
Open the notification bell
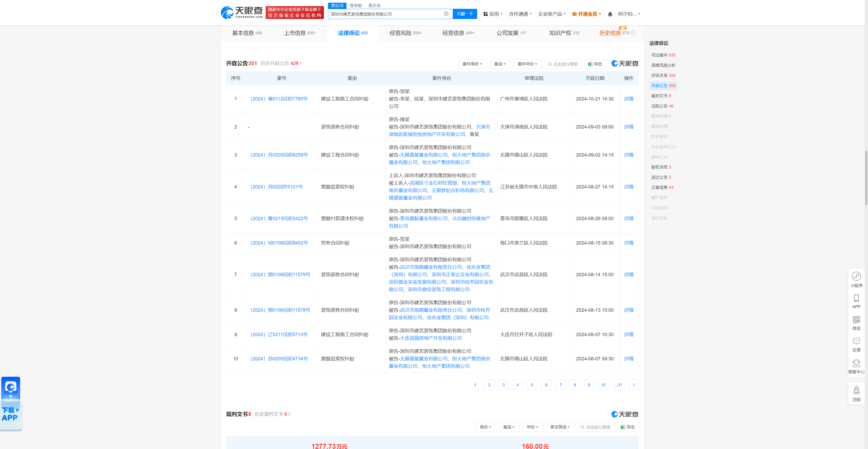click(x=610, y=14)
